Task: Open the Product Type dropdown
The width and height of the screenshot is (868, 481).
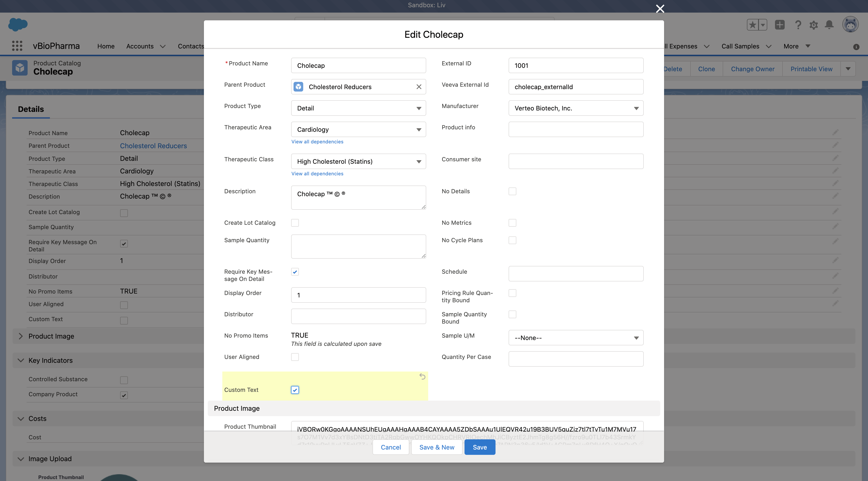Action: (x=358, y=108)
